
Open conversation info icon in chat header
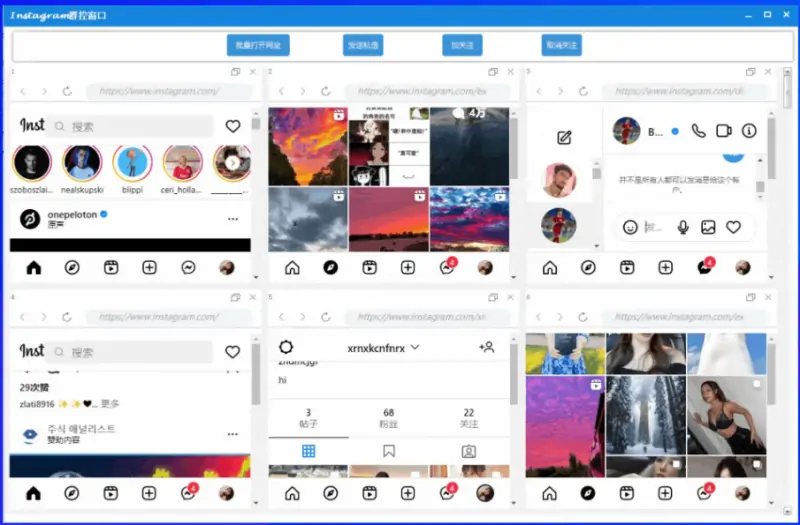tap(749, 131)
